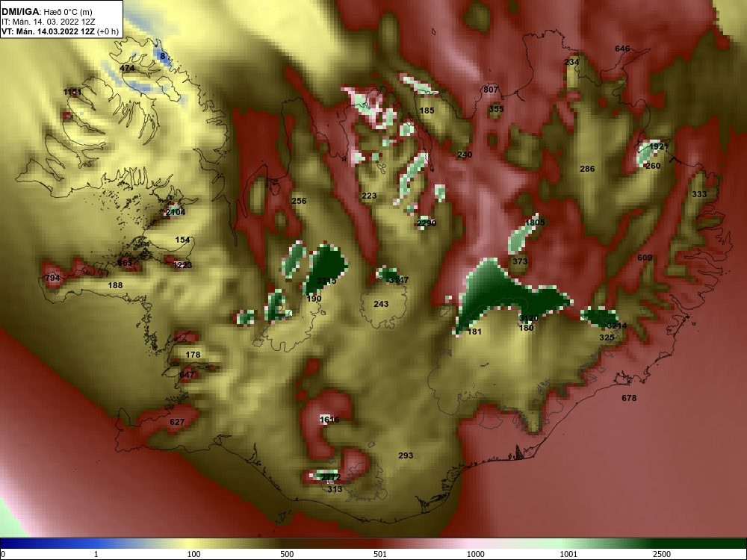Click the 1616 map value

329,420
